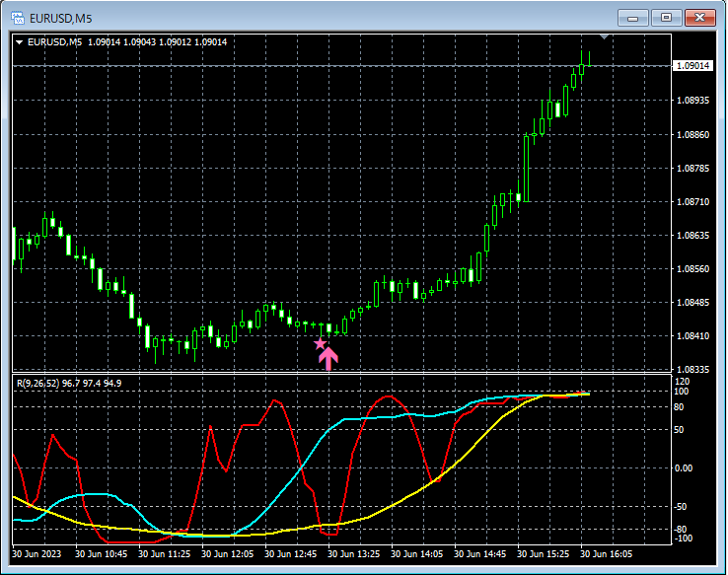Click the 1.08485 price axis label
The height and width of the screenshot is (575, 728).
(x=692, y=303)
